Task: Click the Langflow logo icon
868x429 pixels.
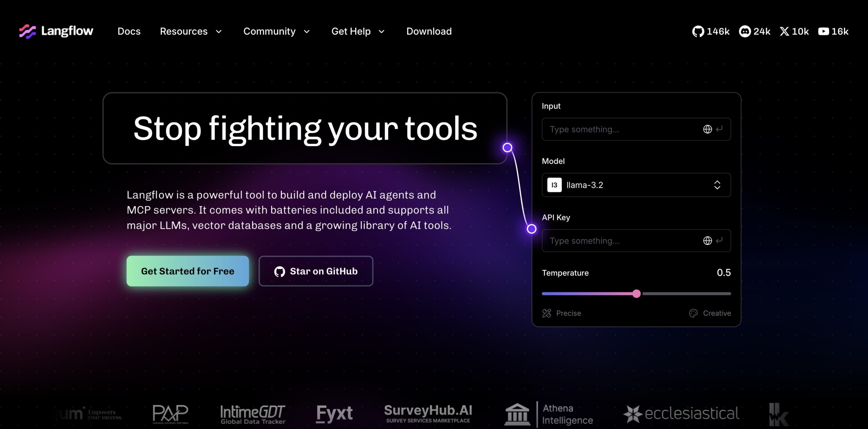Action: (x=27, y=32)
